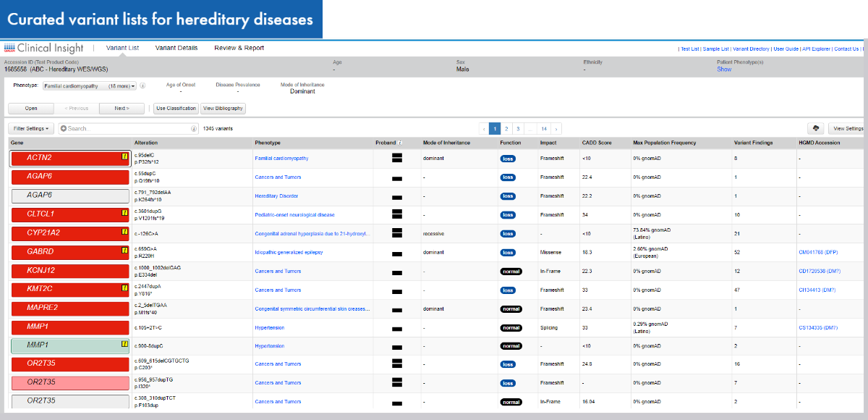Click the proband zygosity icon in ACTN2 row

click(397, 158)
